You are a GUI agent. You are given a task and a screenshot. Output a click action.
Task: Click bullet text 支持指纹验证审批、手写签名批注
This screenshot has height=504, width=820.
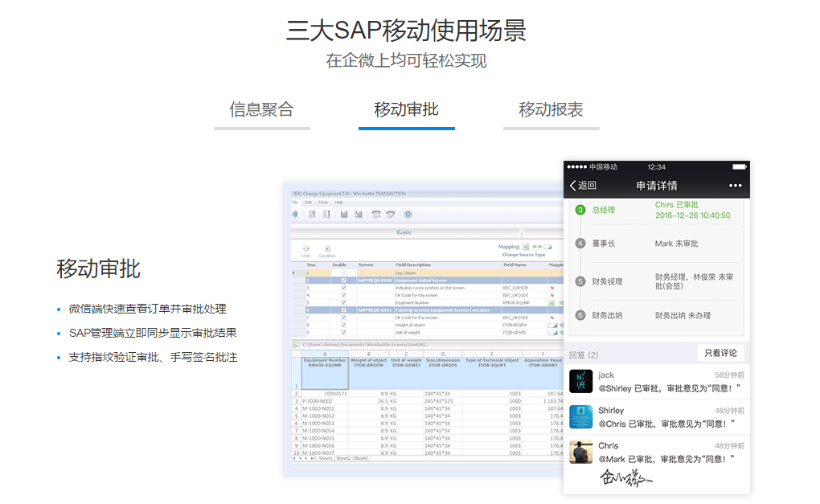[154, 357]
